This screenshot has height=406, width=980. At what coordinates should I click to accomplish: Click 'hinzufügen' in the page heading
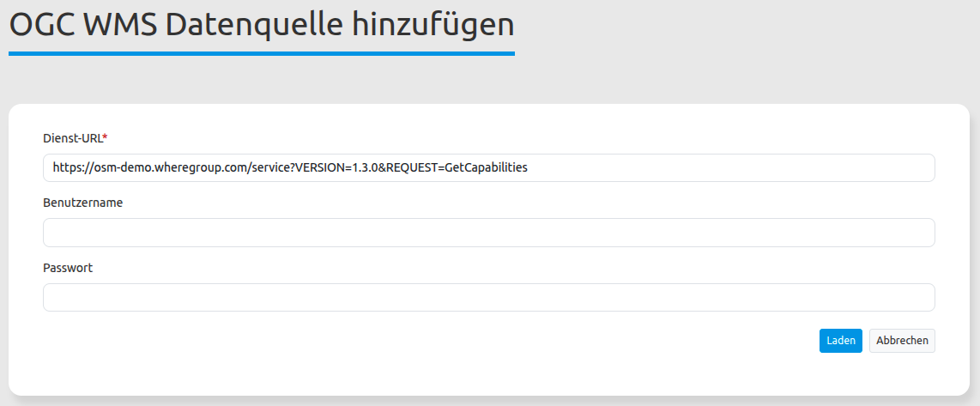433,24
